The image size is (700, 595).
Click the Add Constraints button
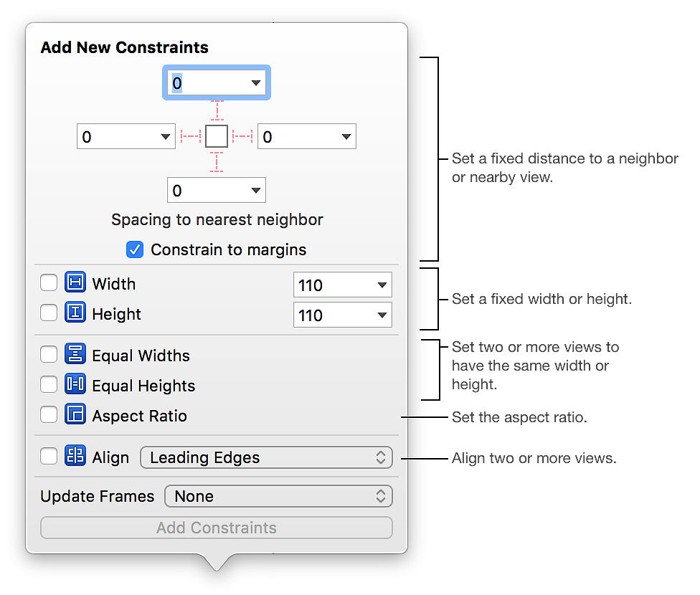point(217,528)
